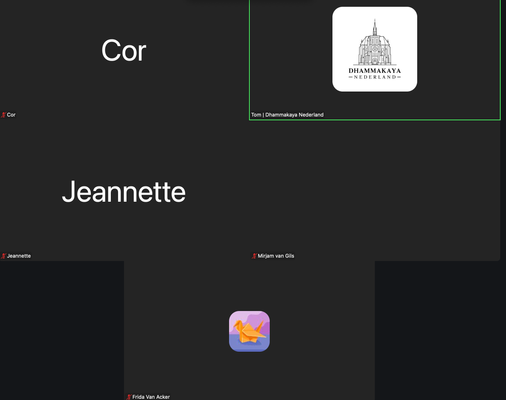
Task: Click Frida Van Acker's muted microphone icon
Action: click(129, 397)
